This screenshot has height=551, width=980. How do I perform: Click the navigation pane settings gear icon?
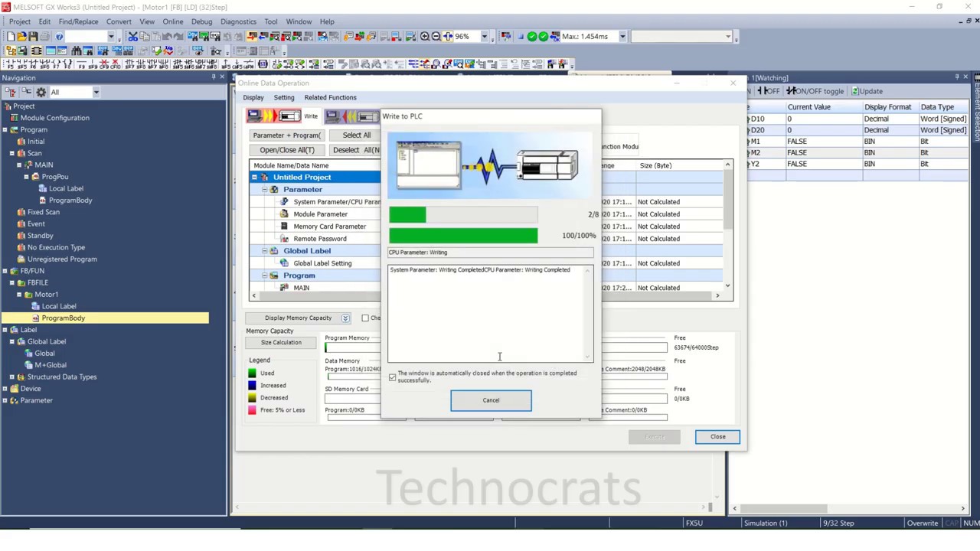click(41, 92)
